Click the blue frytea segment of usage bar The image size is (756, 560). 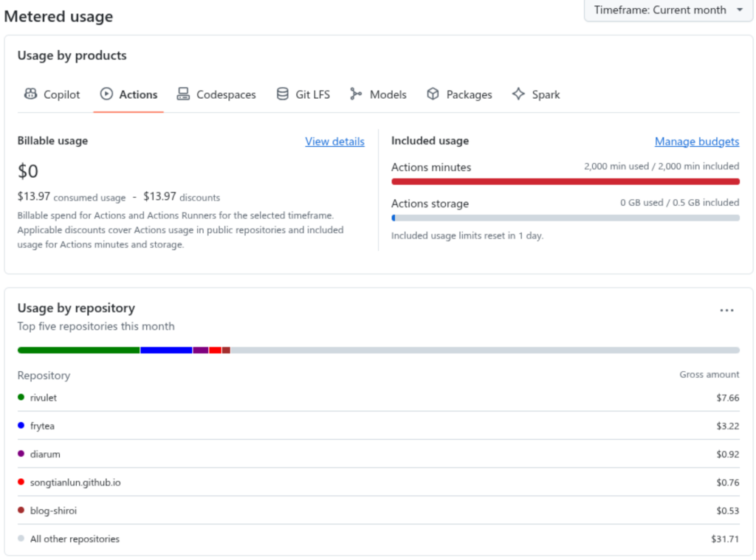tap(166, 350)
